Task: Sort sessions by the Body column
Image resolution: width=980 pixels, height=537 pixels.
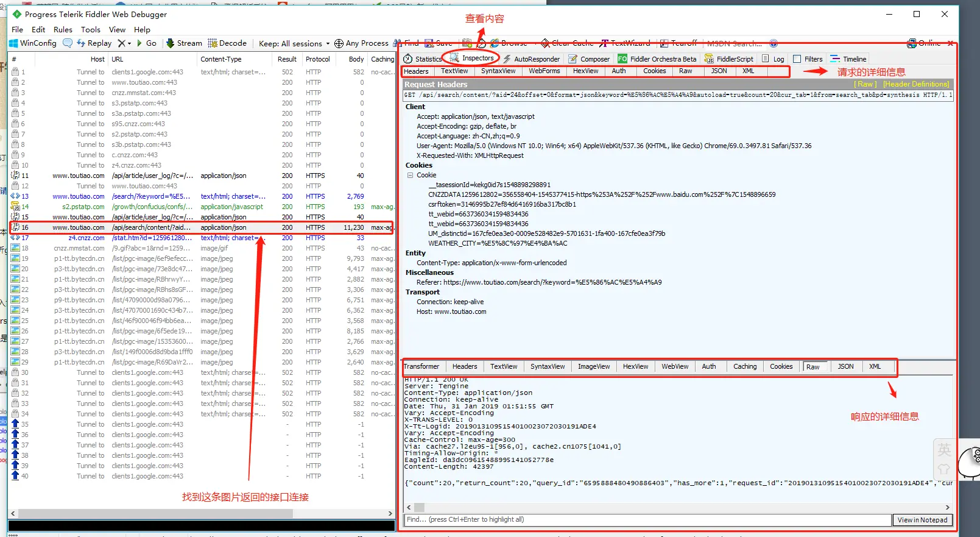Action: [x=356, y=59]
